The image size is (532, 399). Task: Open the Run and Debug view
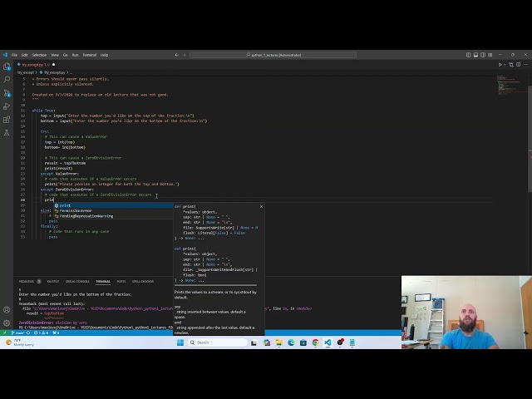[7, 106]
